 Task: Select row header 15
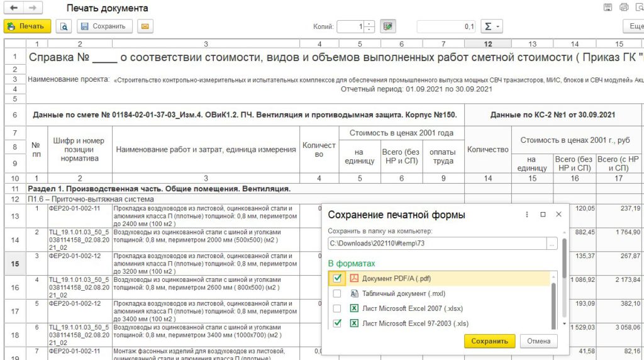[x=15, y=264]
